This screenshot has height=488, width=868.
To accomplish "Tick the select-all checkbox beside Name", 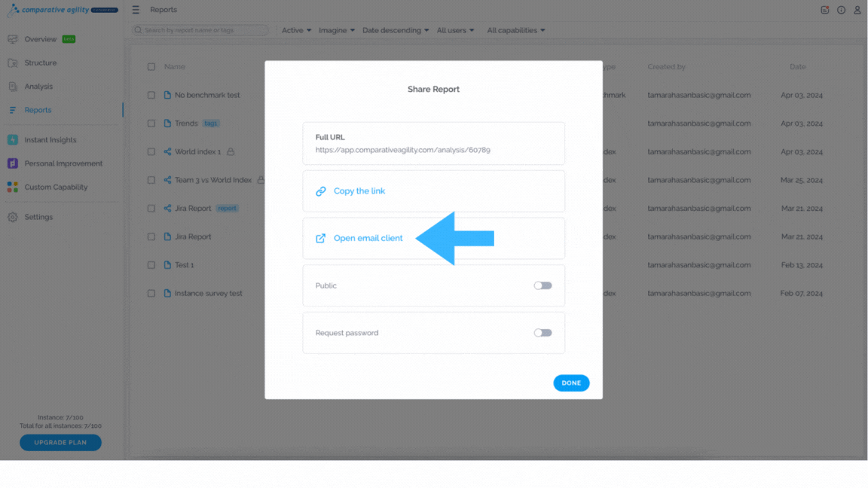I will 151,67.
